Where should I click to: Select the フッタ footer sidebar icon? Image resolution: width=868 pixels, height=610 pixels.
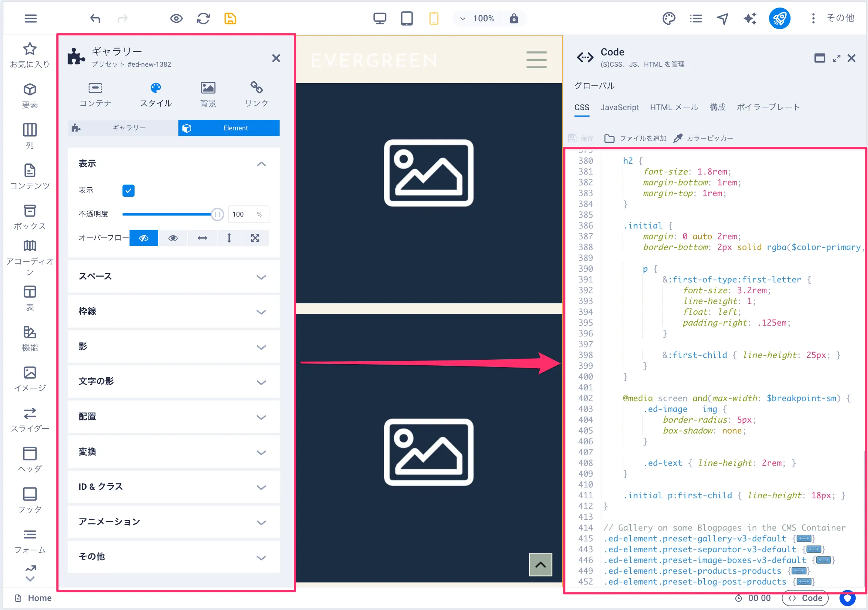point(30,500)
